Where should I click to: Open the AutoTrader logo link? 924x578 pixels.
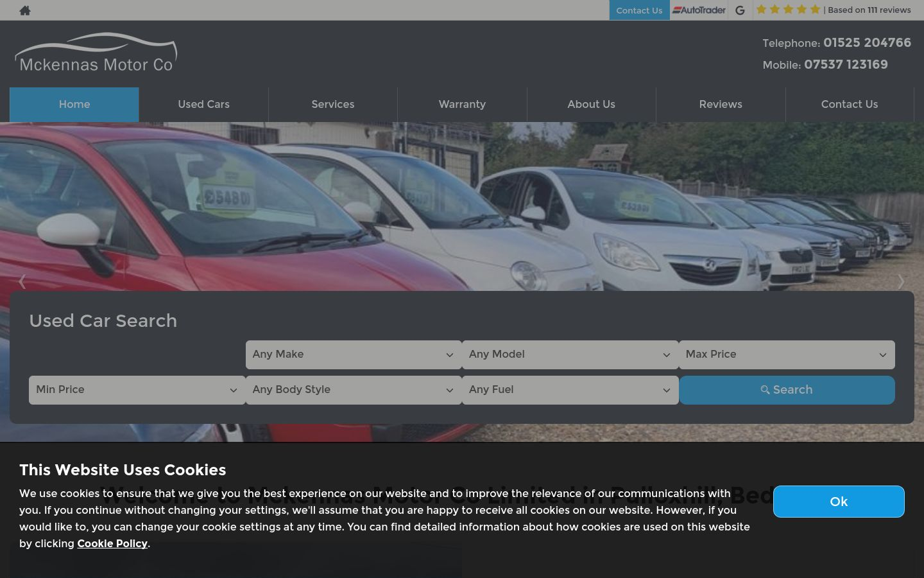[699, 10]
